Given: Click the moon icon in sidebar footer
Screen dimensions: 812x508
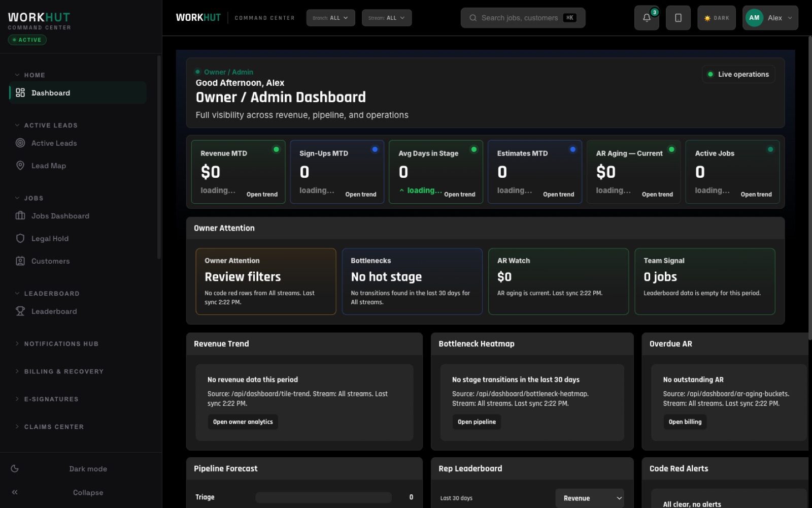Looking at the screenshot, I should click(15, 469).
